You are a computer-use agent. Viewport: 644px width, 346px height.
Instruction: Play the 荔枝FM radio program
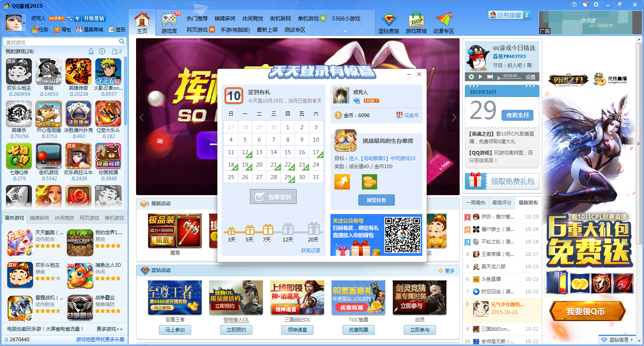pos(480,76)
